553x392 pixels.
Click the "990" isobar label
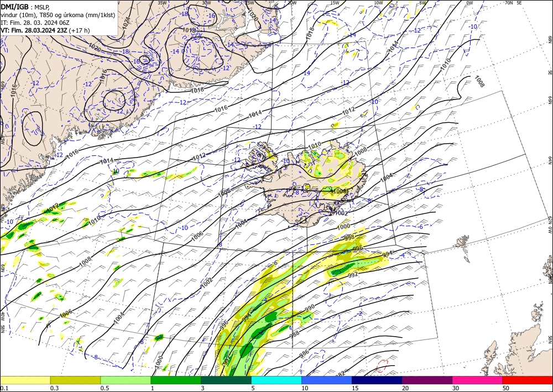(x=309, y=308)
